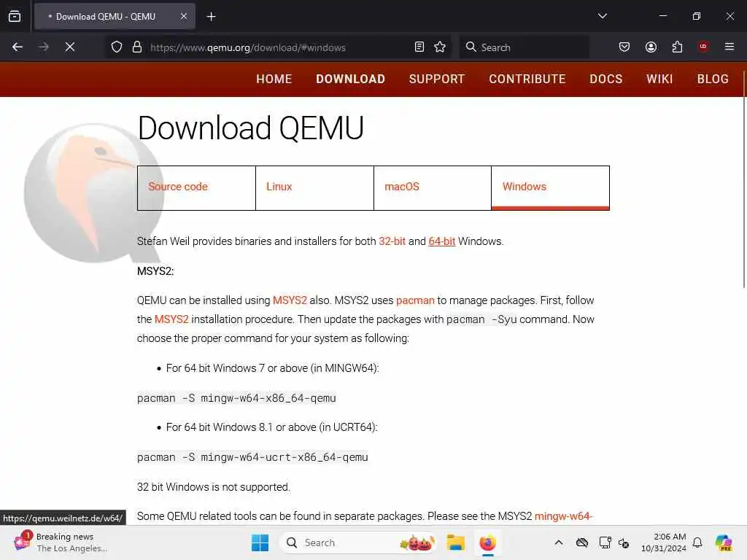Click the taskbar Search box
This screenshot has width=747, height=560.
tap(358, 542)
